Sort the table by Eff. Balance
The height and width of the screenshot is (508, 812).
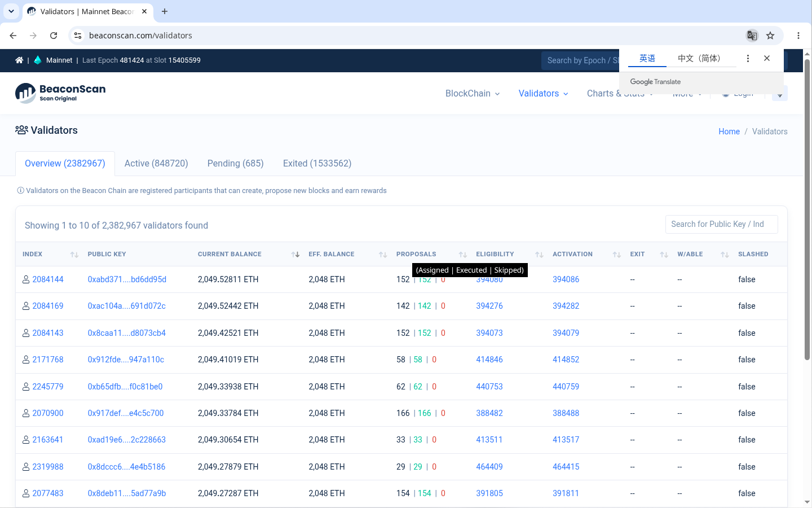[x=383, y=255]
